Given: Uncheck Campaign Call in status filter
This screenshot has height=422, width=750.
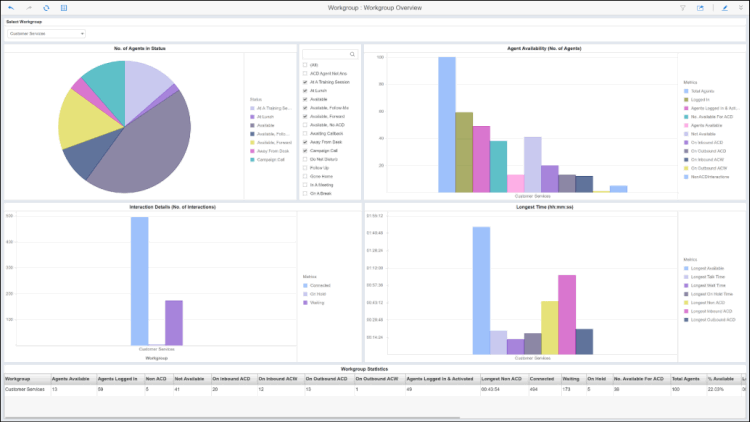Looking at the screenshot, I should coord(305,150).
